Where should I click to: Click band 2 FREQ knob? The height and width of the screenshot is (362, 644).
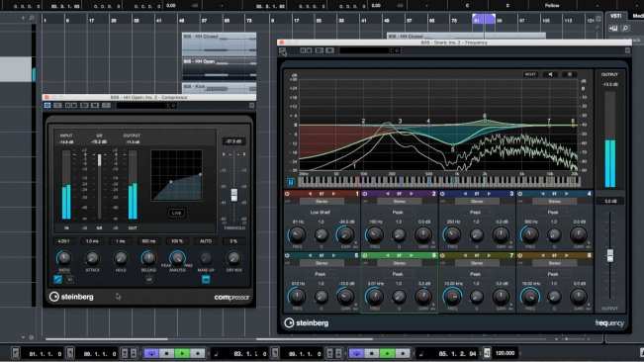pos(375,235)
